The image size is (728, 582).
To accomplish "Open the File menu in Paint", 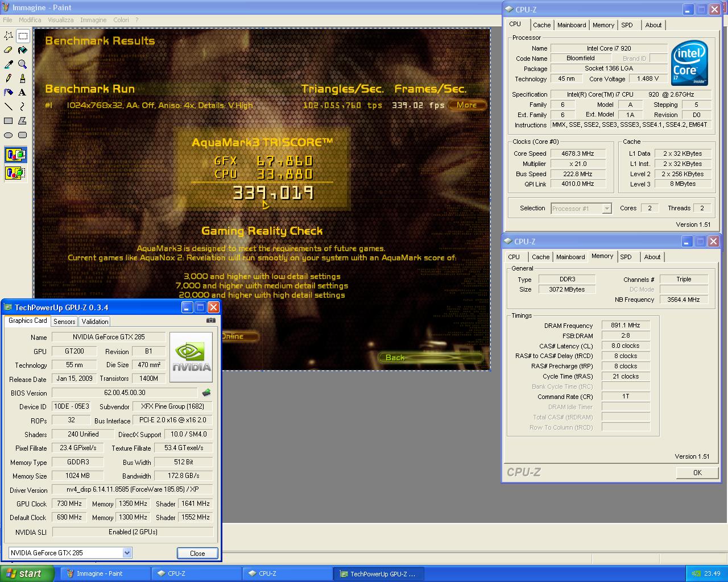I will point(7,20).
